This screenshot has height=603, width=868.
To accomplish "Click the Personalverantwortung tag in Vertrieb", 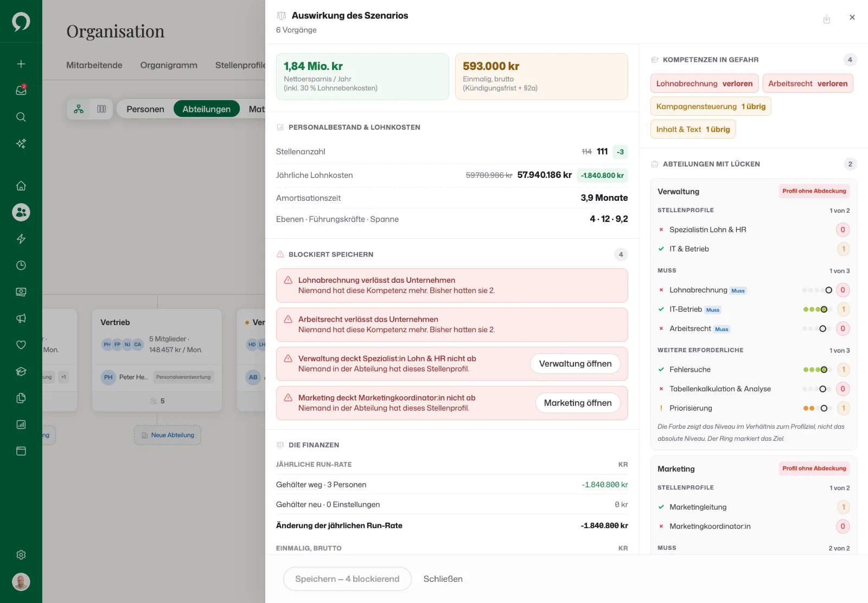I will pyautogui.click(x=183, y=377).
